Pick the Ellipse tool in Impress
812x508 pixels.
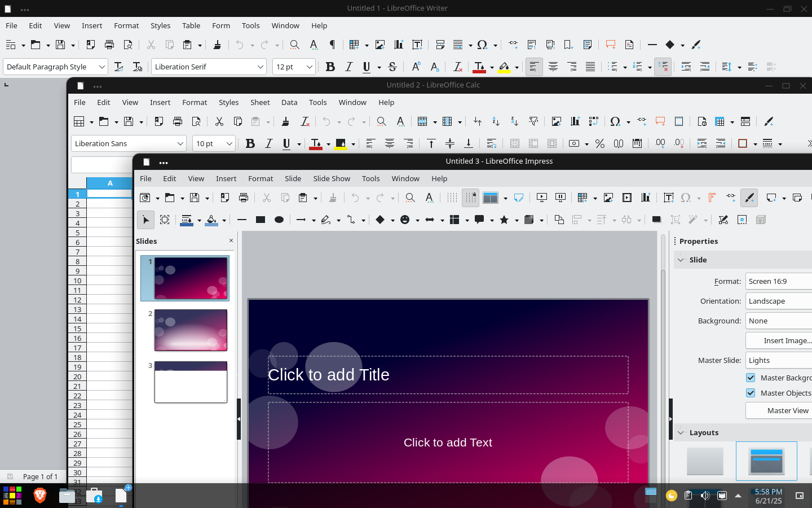(x=279, y=220)
